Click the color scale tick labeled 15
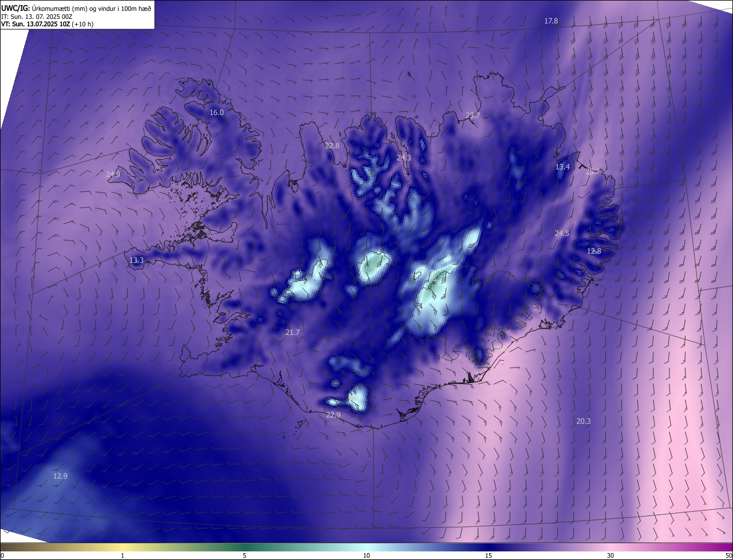The width and height of the screenshot is (733, 560). point(488,555)
